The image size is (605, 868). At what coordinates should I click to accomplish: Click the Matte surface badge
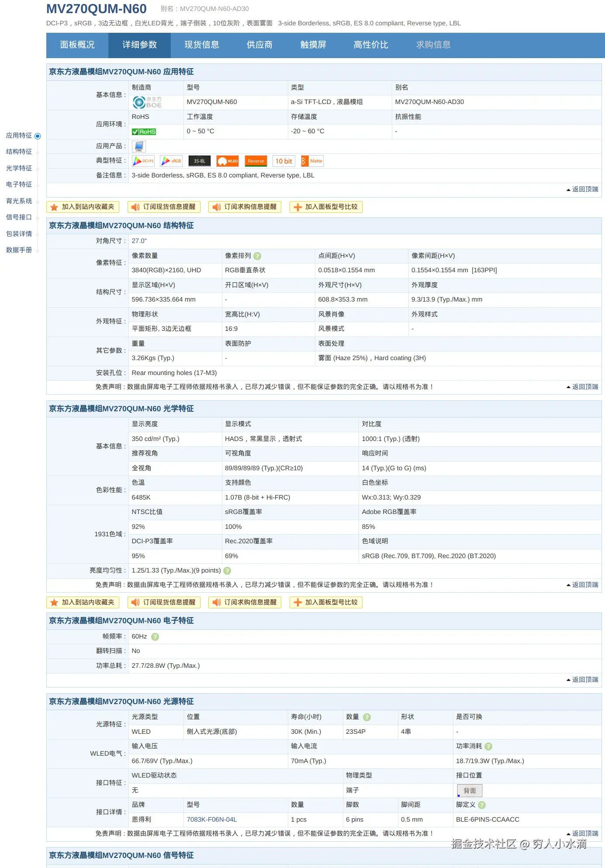click(x=312, y=161)
